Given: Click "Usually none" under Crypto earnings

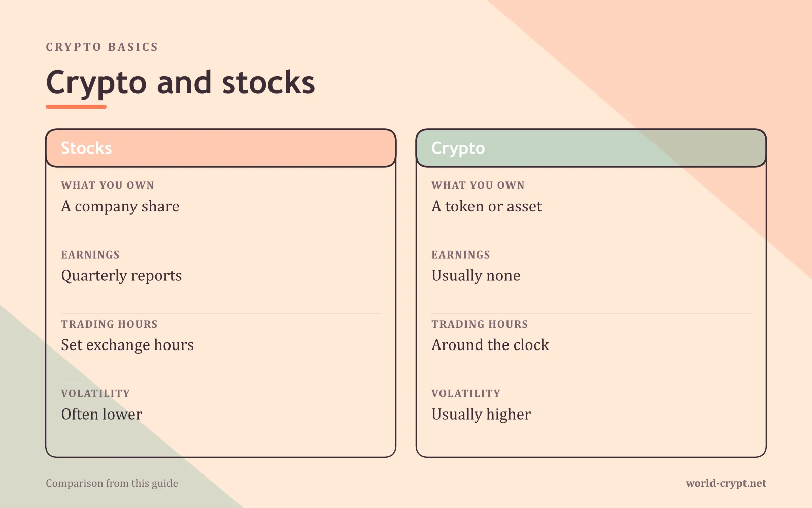Looking at the screenshot, I should [x=476, y=276].
